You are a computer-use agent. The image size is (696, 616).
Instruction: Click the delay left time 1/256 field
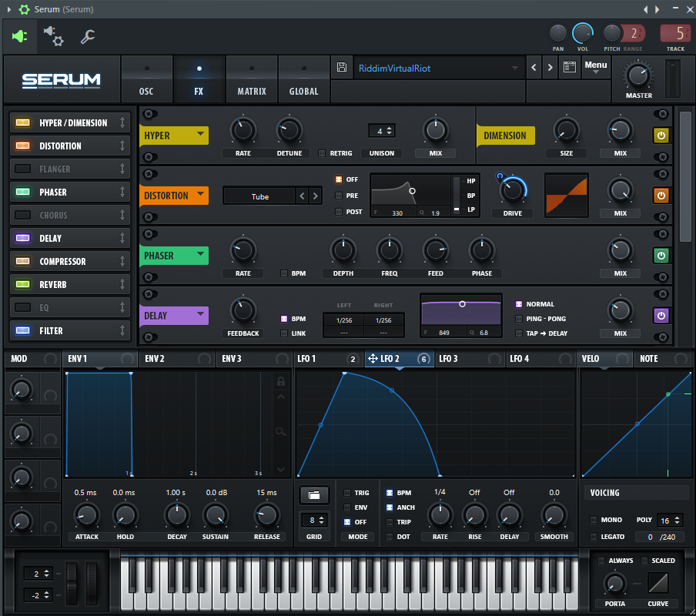(344, 320)
